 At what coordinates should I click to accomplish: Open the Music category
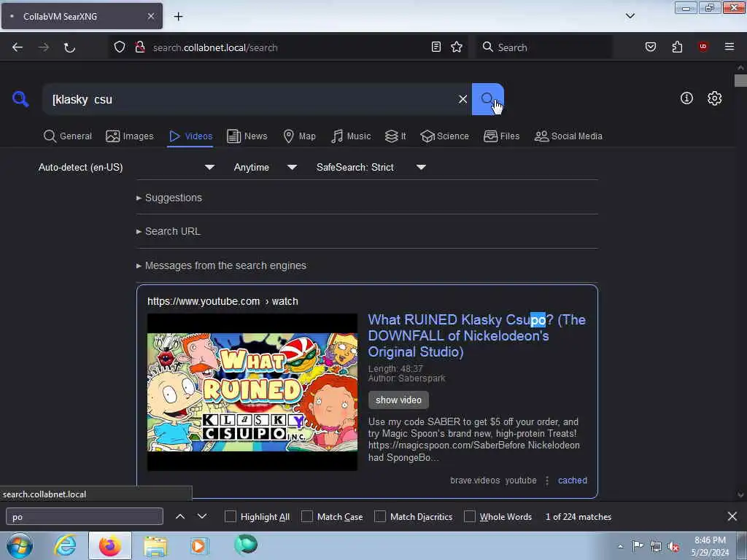click(x=351, y=136)
